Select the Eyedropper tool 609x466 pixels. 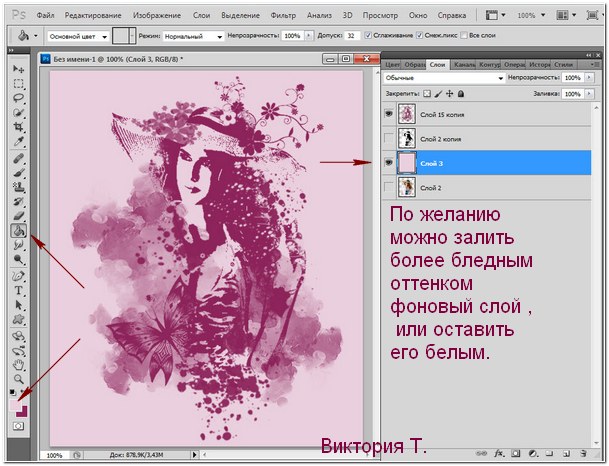point(18,141)
